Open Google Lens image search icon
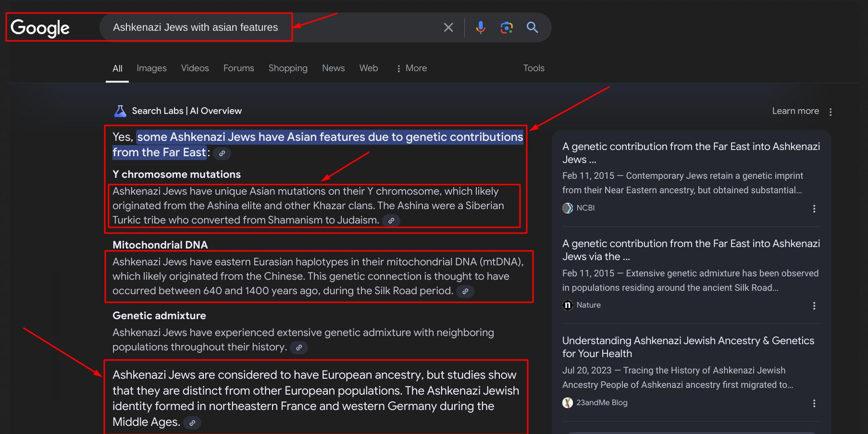The image size is (868, 434). (506, 27)
